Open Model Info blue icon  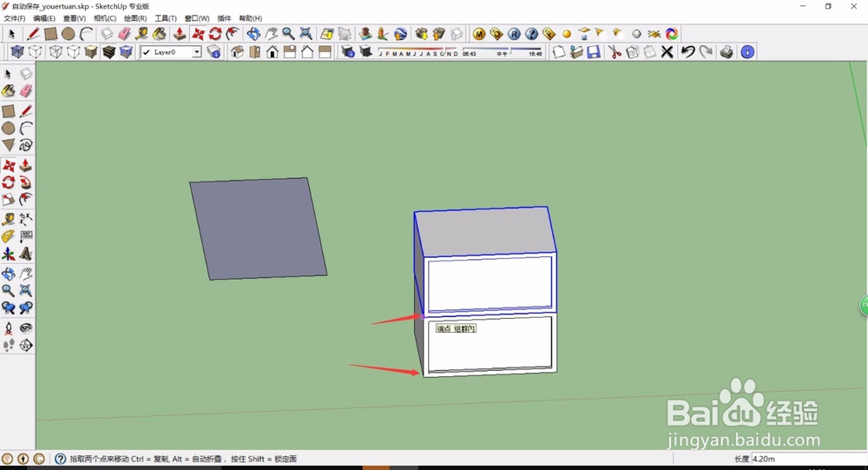(747, 52)
